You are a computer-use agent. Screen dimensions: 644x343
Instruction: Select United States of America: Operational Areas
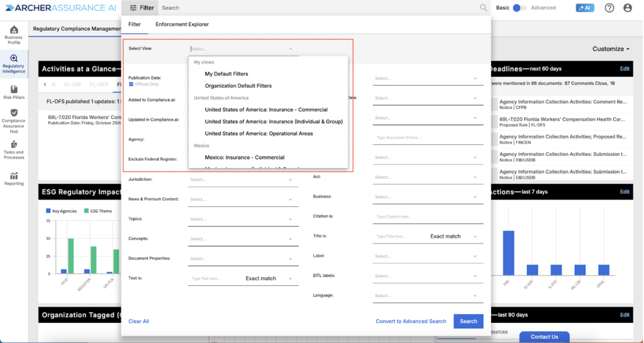click(258, 133)
